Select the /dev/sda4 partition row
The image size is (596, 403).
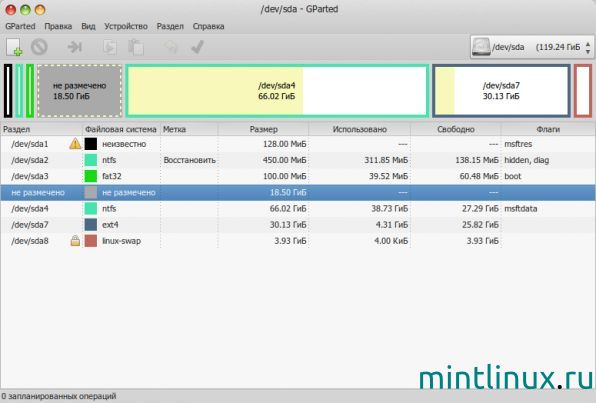(x=298, y=208)
